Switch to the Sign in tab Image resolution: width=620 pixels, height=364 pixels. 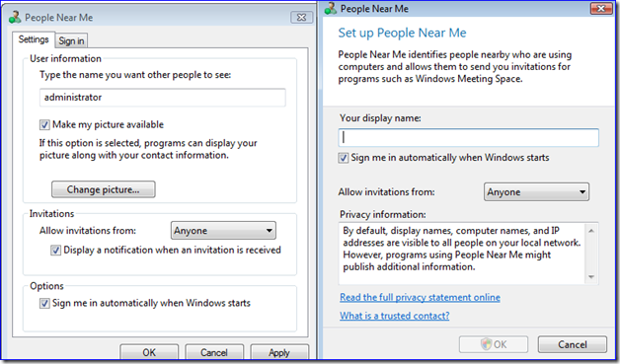point(71,40)
